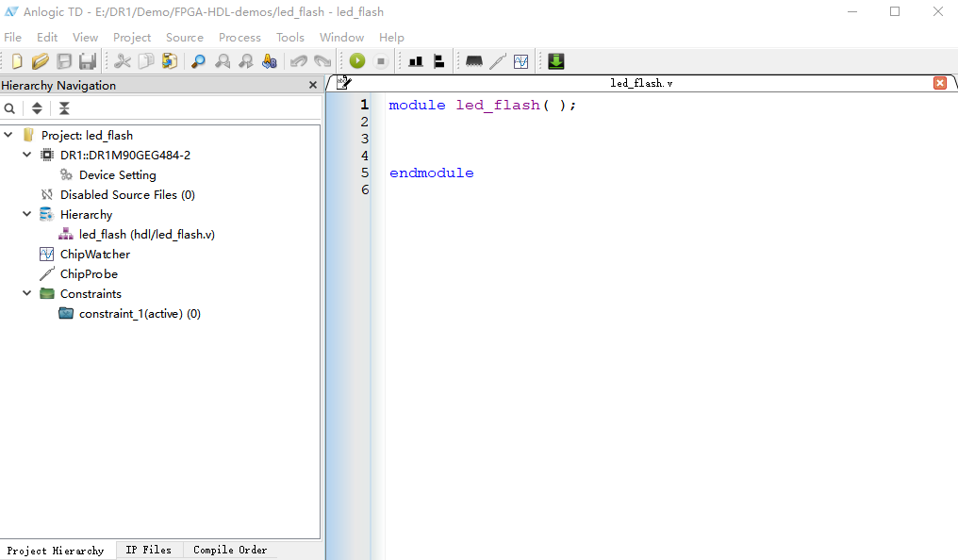Image resolution: width=958 pixels, height=560 pixels.
Task: Click the Find magnifier icon
Action: pos(199,61)
